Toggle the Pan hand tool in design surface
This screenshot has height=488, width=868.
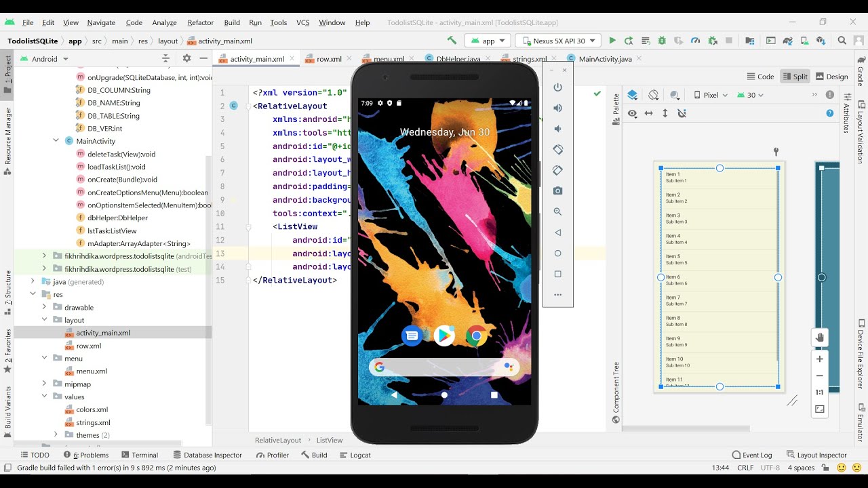(820, 337)
